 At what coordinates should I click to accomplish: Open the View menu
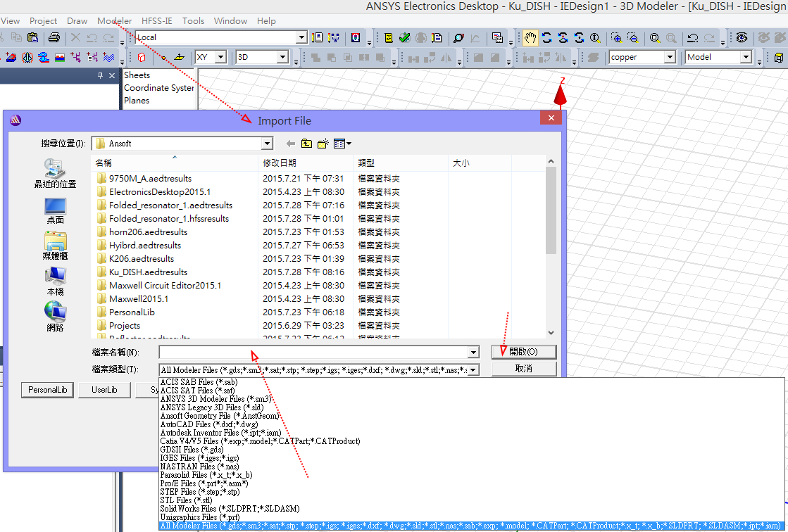10,20
